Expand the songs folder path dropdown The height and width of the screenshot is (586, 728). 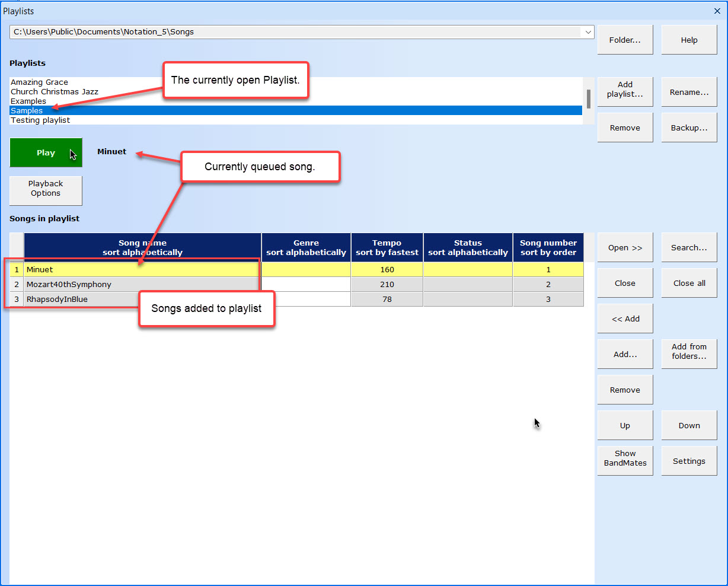[587, 32]
